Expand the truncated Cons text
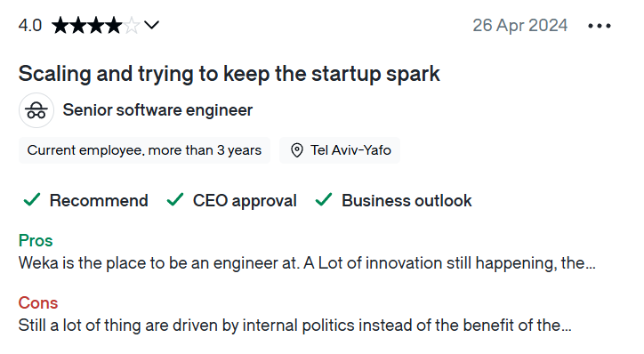This screenshot has width=644, height=354. tap(295, 326)
